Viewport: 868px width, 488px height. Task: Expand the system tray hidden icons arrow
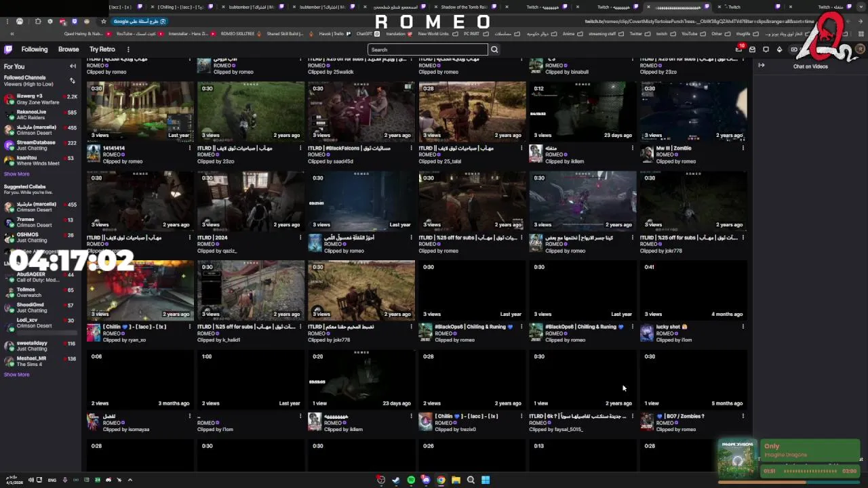click(x=130, y=480)
